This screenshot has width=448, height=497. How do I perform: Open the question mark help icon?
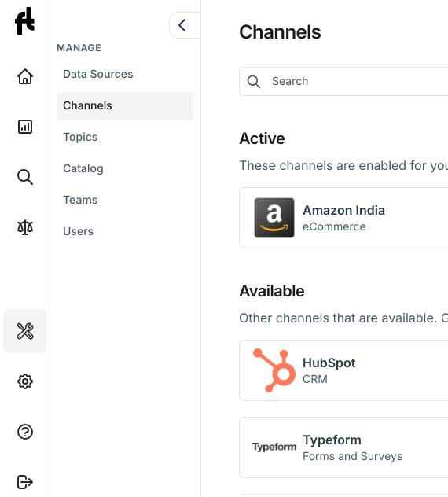(x=25, y=432)
